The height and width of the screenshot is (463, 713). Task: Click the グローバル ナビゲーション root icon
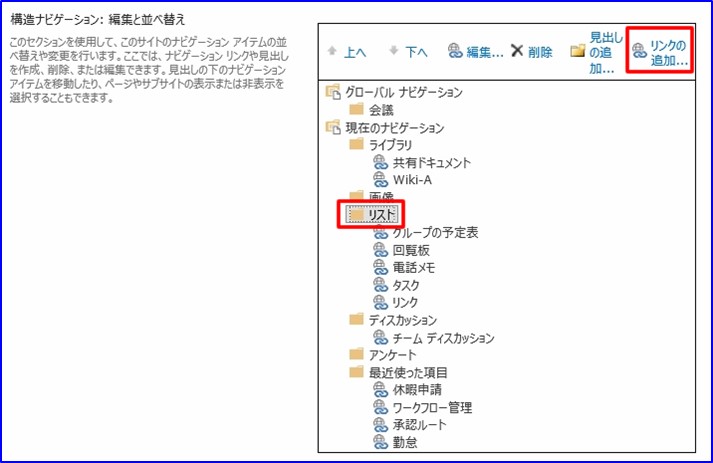click(333, 91)
